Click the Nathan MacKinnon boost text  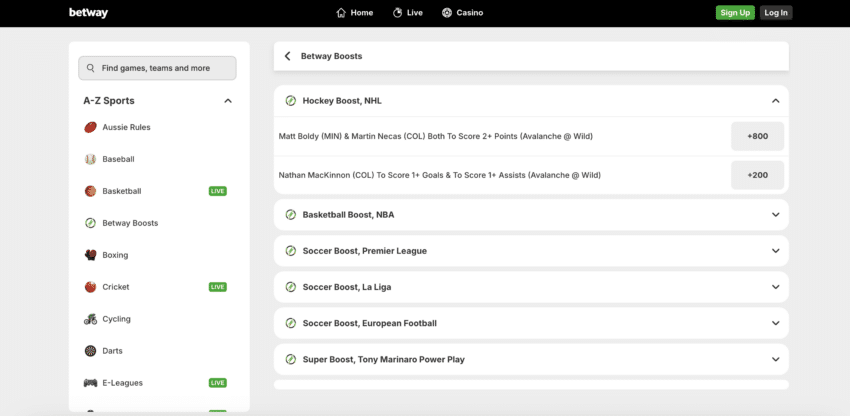click(440, 175)
